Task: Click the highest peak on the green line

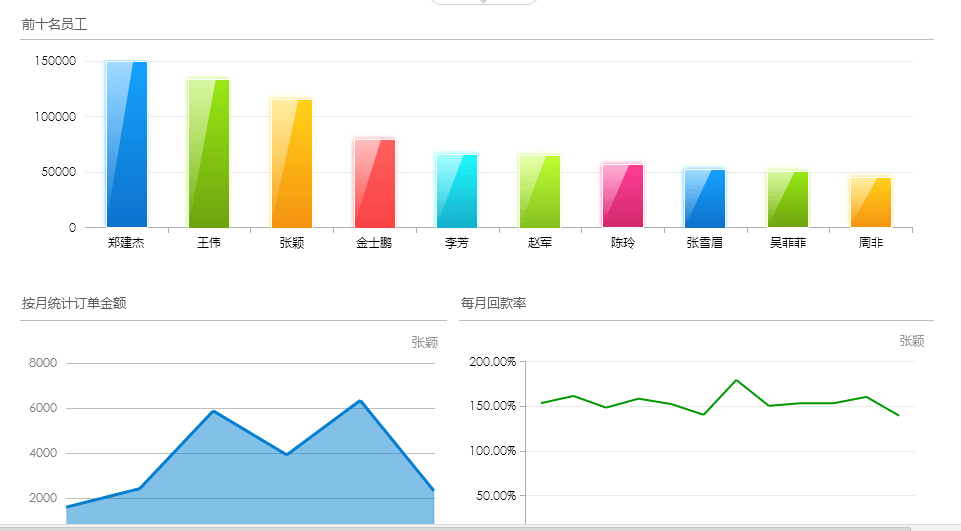Action: pos(736,380)
